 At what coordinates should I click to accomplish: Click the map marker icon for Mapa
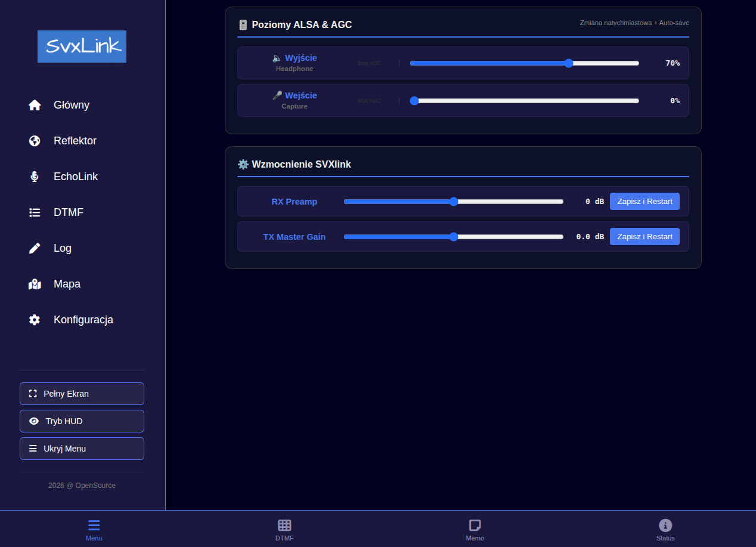(x=35, y=284)
